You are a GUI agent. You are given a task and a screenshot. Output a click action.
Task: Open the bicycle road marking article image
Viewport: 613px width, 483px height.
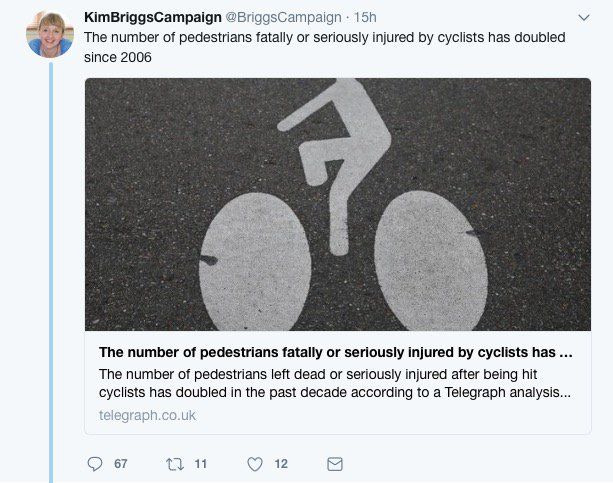click(337, 204)
